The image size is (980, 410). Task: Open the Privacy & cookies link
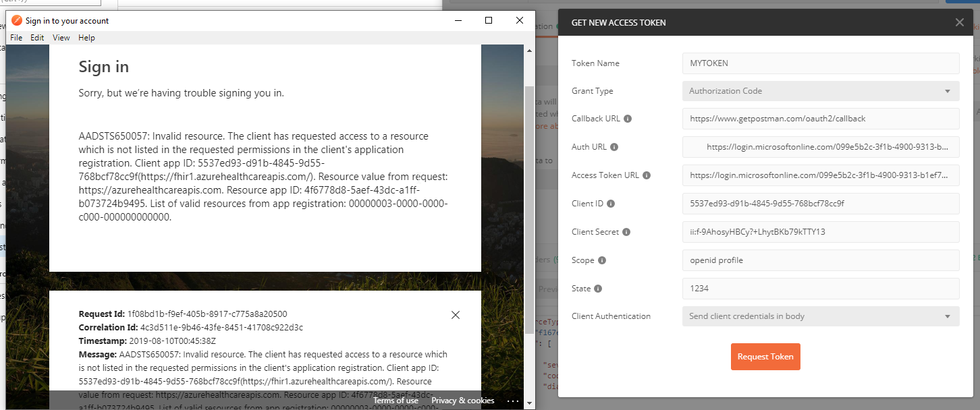pos(462,400)
